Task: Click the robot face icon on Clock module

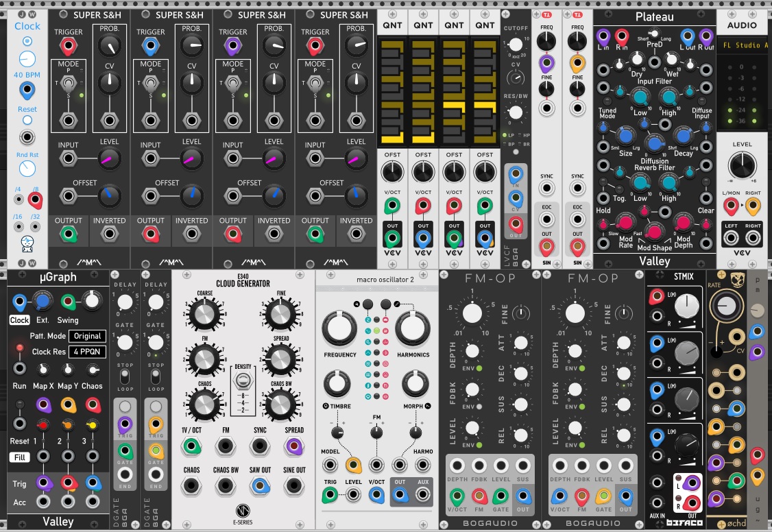Action: (27, 243)
